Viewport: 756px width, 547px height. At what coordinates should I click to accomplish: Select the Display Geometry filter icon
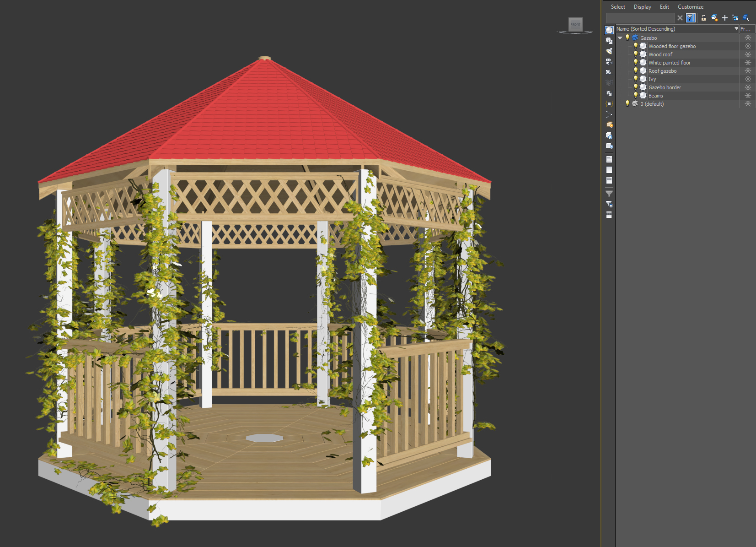click(x=609, y=30)
